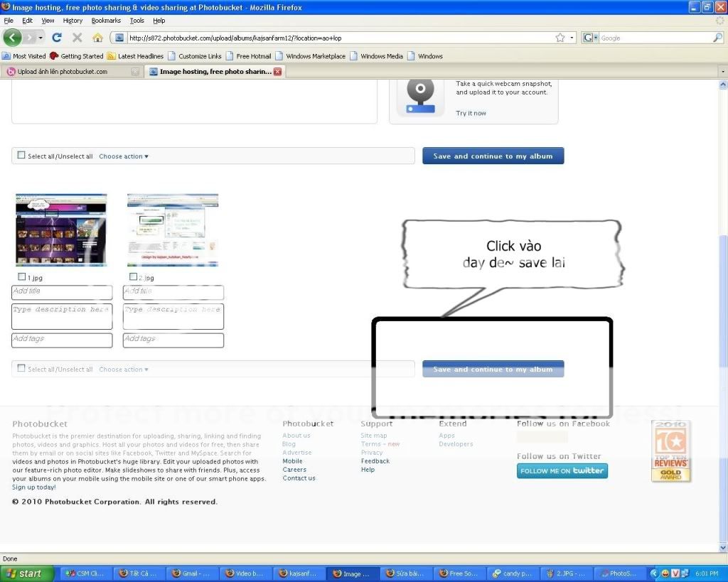Click top Save and continue to my album
This screenshot has height=582, width=728.
pos(493,156)
